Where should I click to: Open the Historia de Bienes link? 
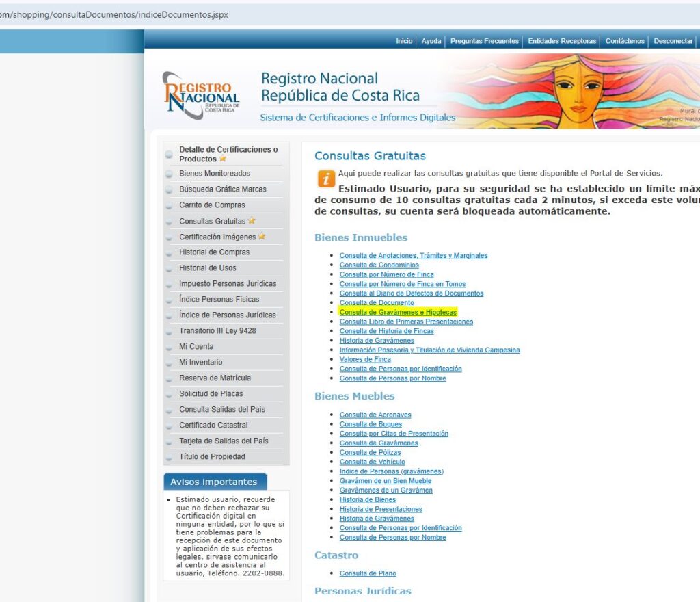coord(367,499)
